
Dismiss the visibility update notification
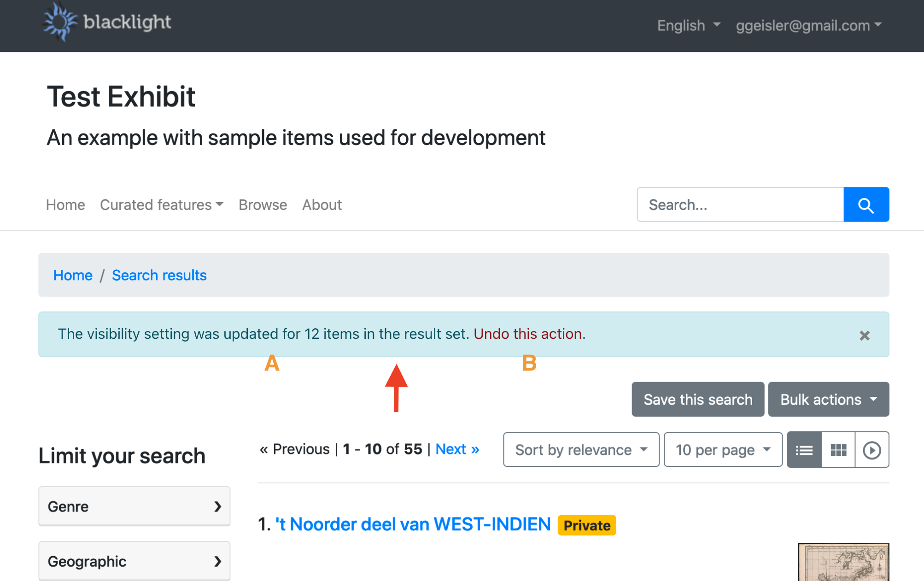(x=864, y=336)
